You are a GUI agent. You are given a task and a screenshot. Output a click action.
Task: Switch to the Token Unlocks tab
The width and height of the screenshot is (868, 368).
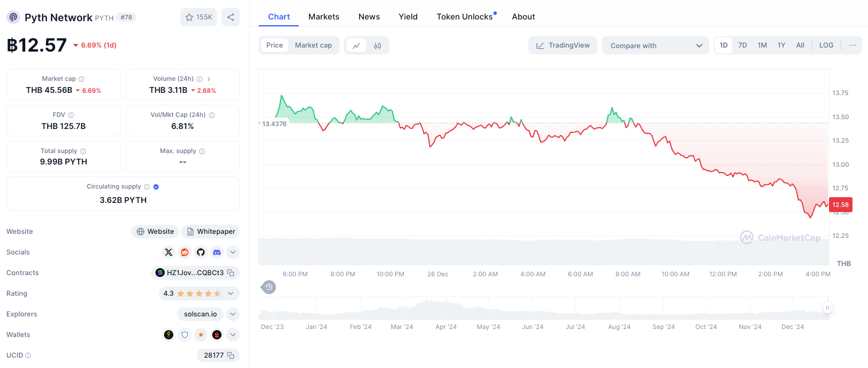pos(465,17)
